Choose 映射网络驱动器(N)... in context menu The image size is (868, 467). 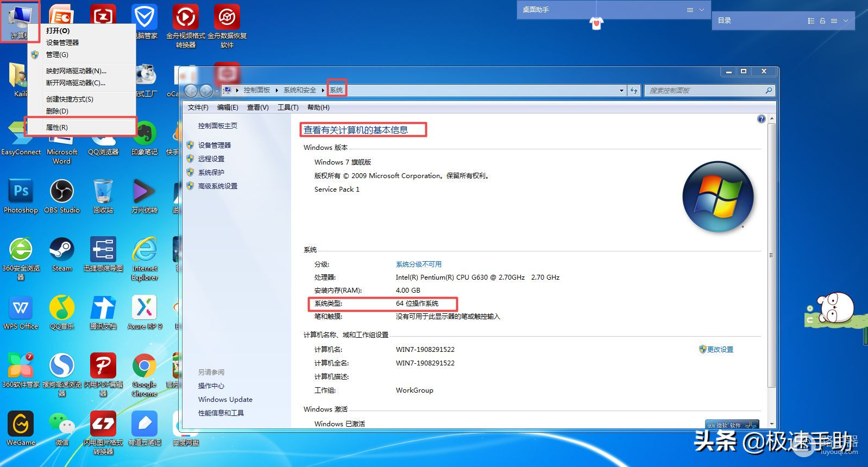[x=82, y=71]
